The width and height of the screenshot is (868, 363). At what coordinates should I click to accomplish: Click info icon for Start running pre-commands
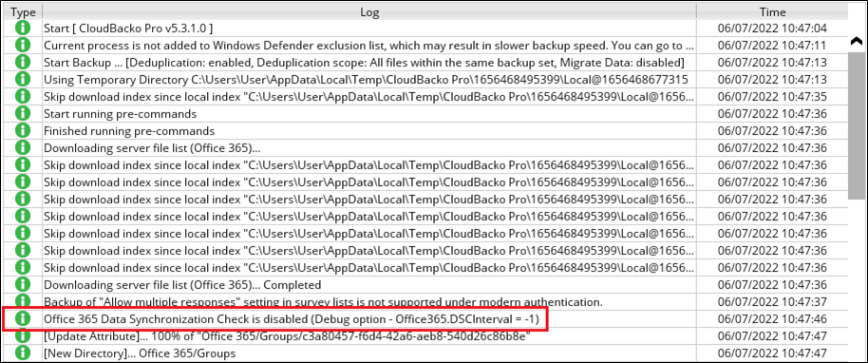(22, 114)
